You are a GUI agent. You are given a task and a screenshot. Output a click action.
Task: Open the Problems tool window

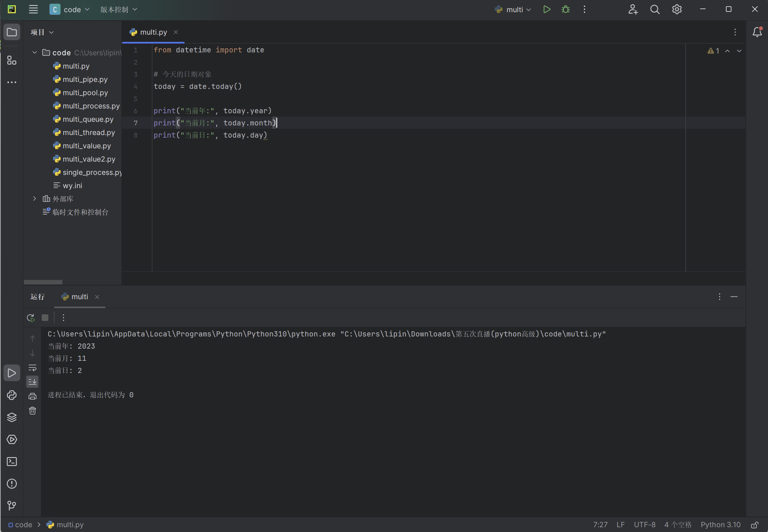(12, 484)
